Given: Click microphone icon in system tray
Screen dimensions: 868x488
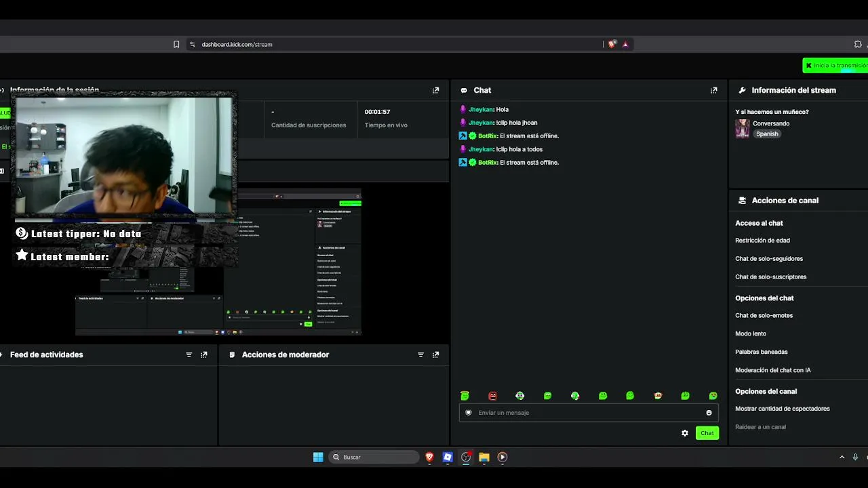Looking at the screenshot, I should point(855,457).
